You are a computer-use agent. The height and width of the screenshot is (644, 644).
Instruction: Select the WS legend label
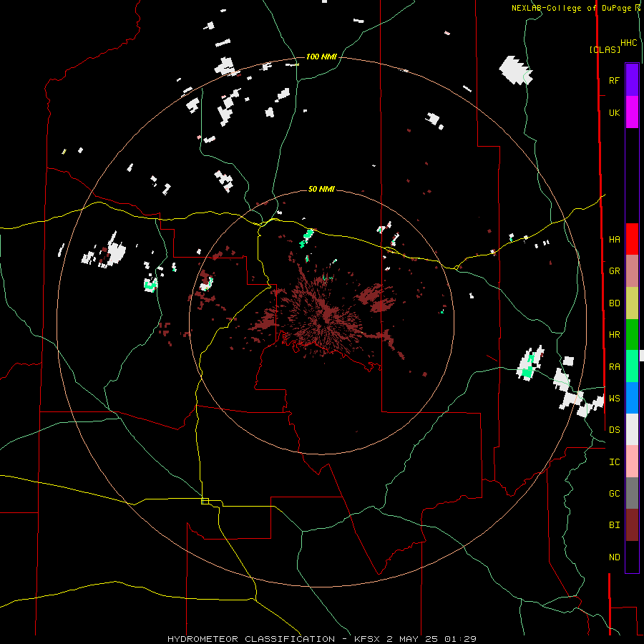[x=614, y=399]
